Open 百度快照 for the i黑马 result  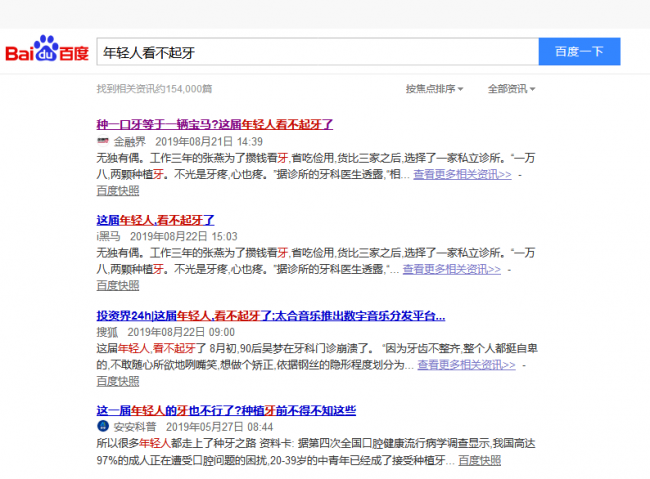119,285
